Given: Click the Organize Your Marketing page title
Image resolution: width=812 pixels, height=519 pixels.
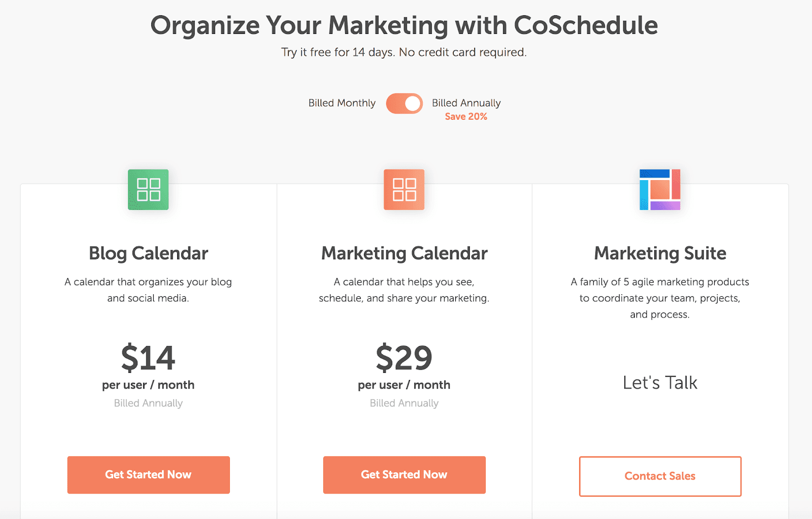Looking at the screenshot, I should [x=404, y=25].
